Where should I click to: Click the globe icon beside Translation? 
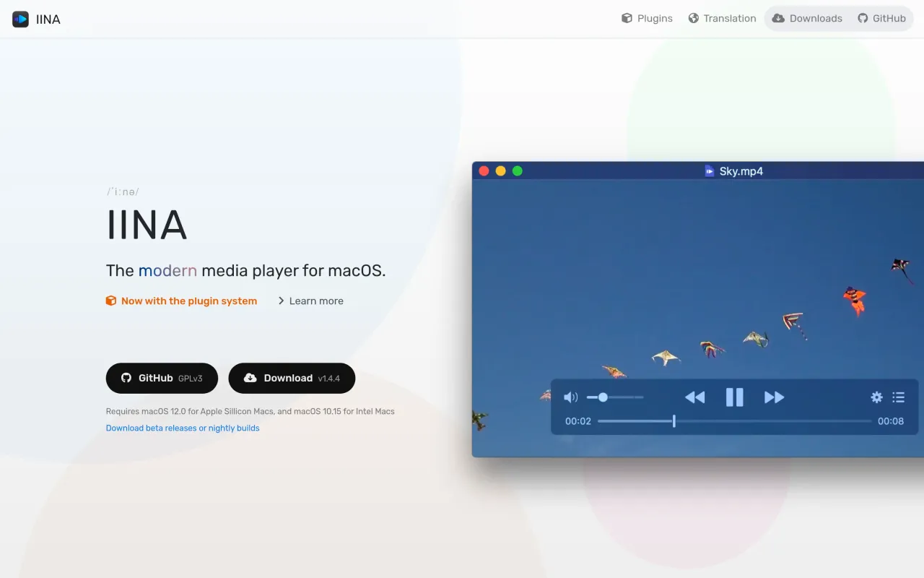coord(694,18)
